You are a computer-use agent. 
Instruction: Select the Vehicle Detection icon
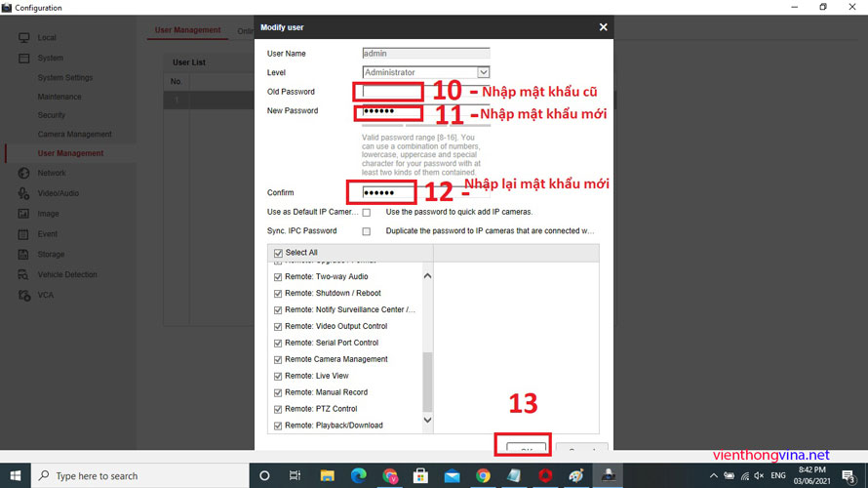[x=23, y=274]
